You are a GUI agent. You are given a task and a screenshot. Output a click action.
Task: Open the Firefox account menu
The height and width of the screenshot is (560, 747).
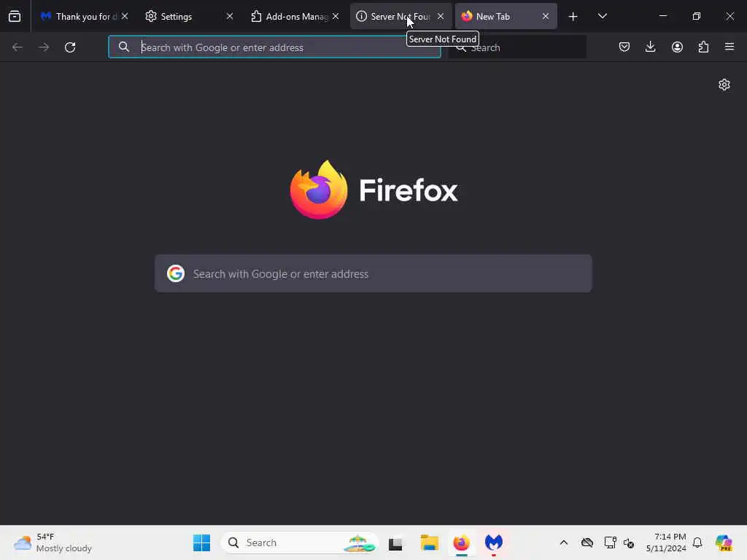[677, 47]
